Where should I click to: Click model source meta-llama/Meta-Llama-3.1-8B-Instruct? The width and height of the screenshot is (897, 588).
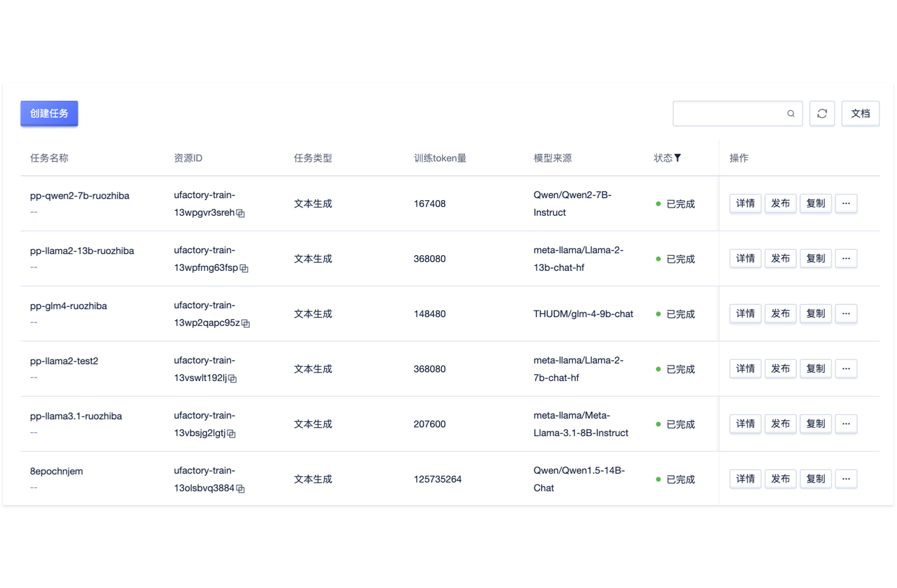click(581, 424)
